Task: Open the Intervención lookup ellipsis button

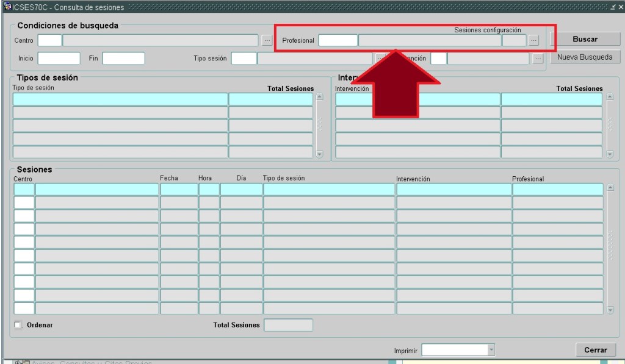Action: (x=538, y=59)
